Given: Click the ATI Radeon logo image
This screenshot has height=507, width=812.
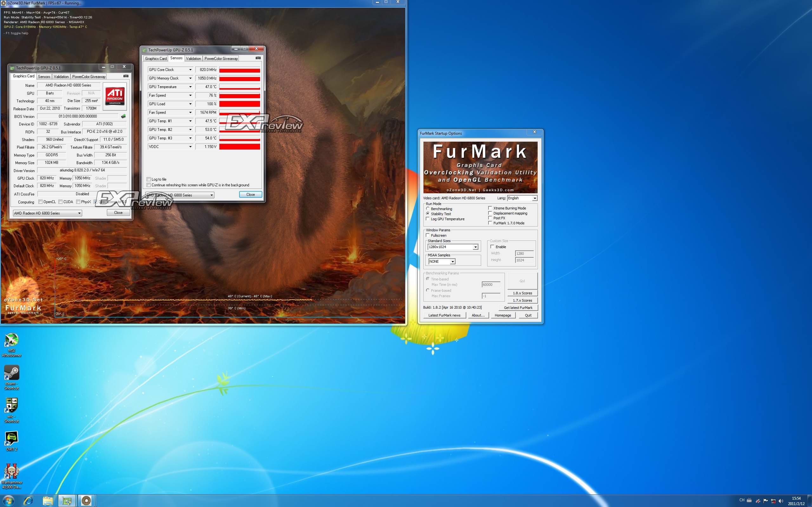Looking at the screenshot, I should coord(115,96).
